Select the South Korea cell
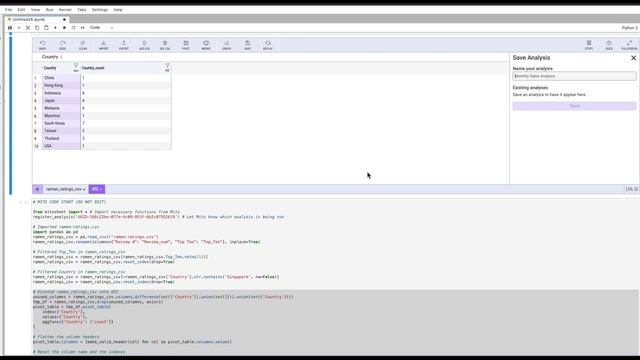The width and height of the screenshot is (640, 360). [x=61, y=123]
